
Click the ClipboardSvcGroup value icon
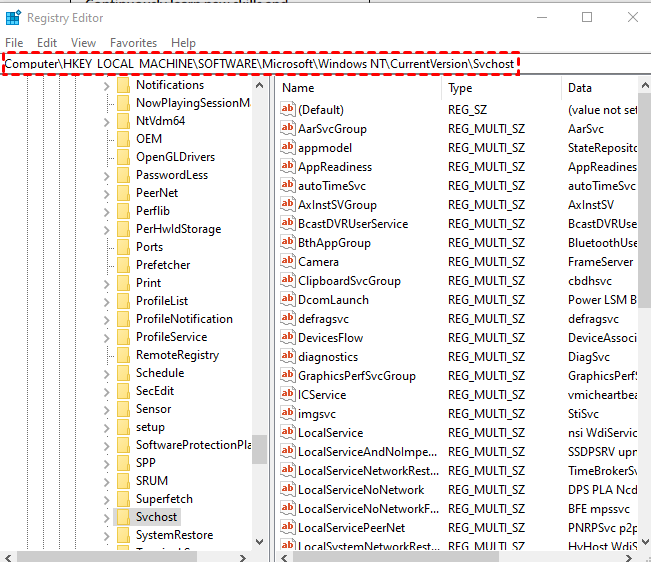[288, 281]
